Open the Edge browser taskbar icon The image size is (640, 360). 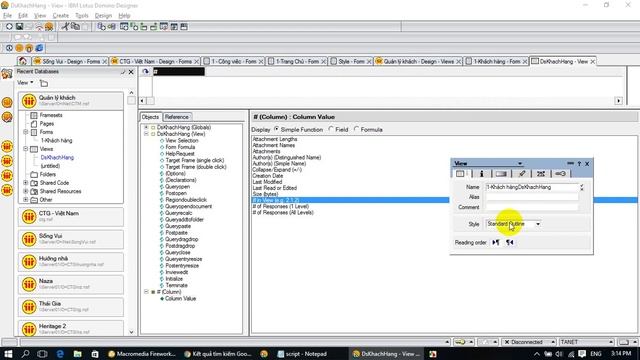pos(60,354)
